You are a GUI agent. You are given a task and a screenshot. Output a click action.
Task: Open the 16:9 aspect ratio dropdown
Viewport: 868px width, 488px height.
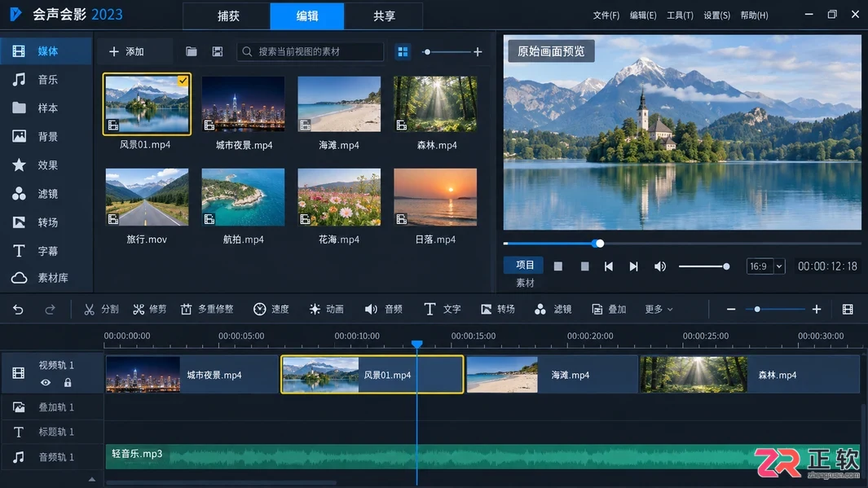coord(765,266)
